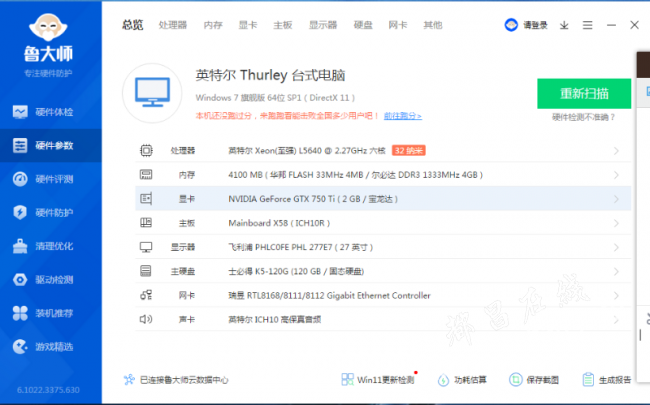
Task: Switch to the 总览 tab
Action: (x=133, y=25)
